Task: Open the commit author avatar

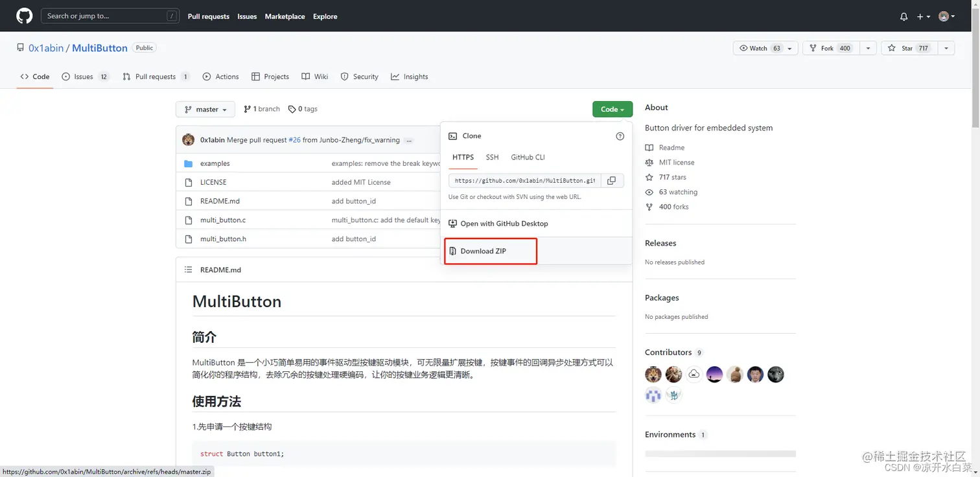Action: [x=188, y=140]
